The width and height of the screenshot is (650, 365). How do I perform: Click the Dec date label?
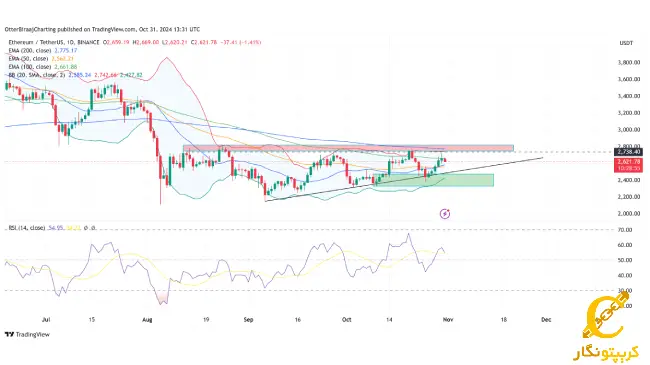[546, 320]
